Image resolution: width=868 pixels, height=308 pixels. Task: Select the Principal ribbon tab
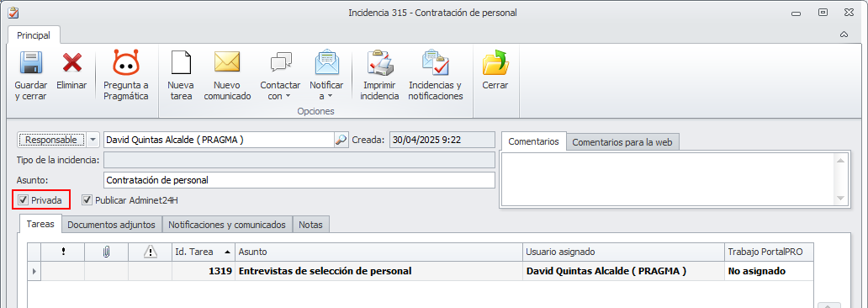click(33, 35)
